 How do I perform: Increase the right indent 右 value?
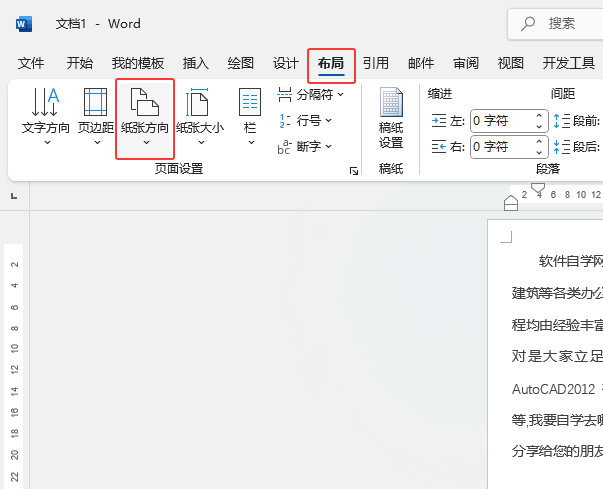[x=539, y=141]
